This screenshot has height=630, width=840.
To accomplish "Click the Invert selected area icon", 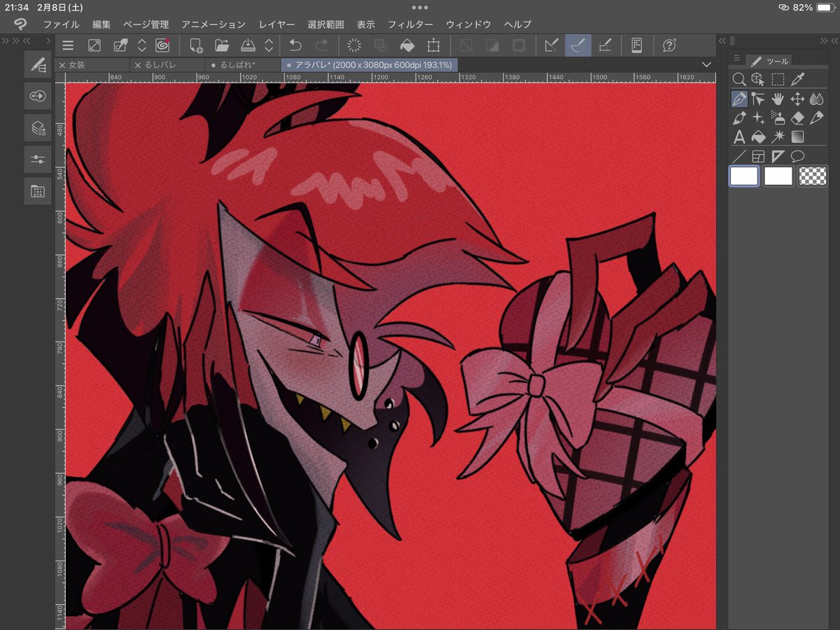I will pos(492,45).
